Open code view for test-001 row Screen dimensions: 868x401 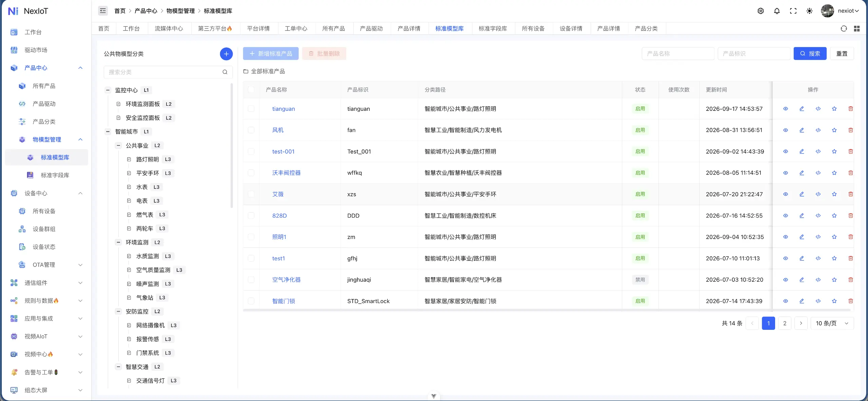(818, 152)
